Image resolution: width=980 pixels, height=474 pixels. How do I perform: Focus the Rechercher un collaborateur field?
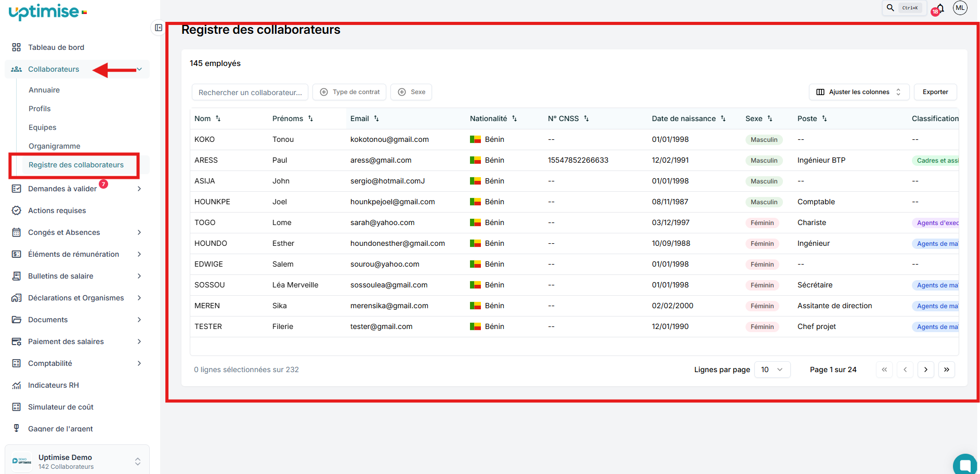pyautogui.click(x=250, y=92)
